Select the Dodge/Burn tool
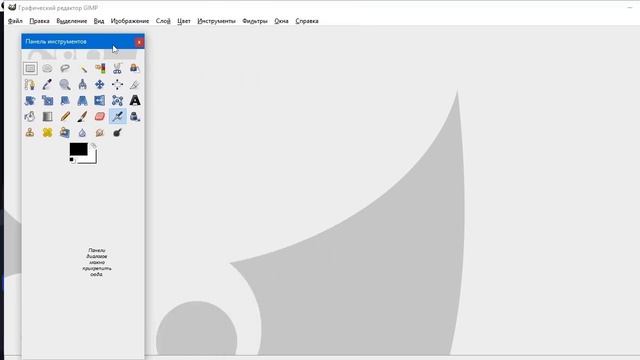This screenshot has height=360, width=640. (x=118, y=133)
